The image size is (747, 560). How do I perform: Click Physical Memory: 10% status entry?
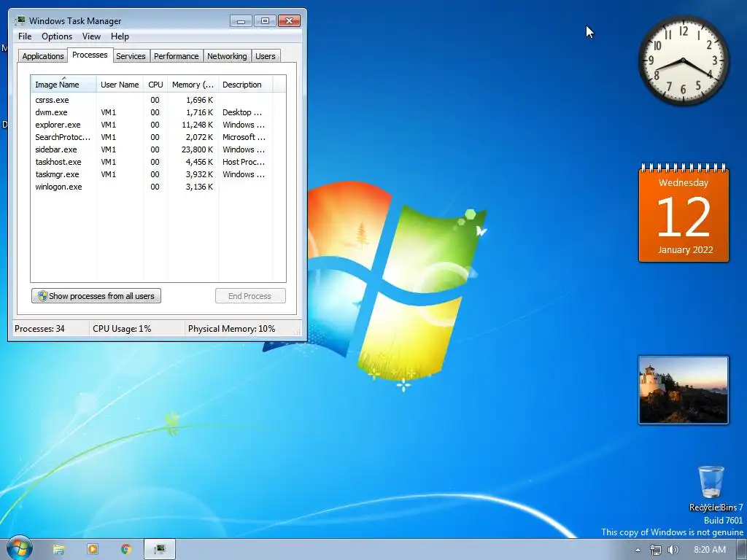231,329
